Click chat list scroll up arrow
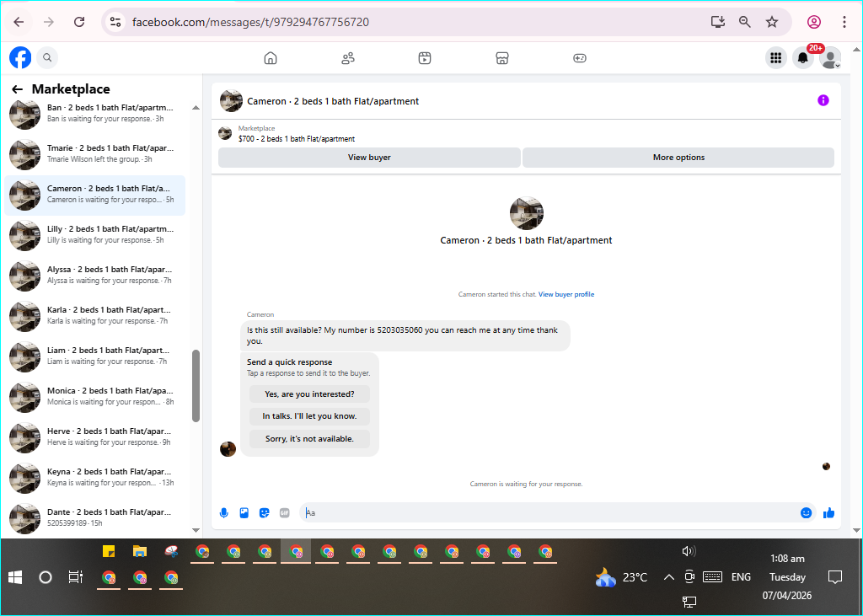This screenshot has width=863, height=616. coord(196,108)
